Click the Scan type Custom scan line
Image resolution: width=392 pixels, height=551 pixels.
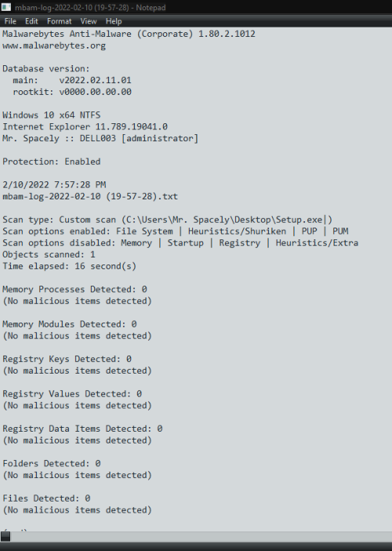(x=167, y=220)
